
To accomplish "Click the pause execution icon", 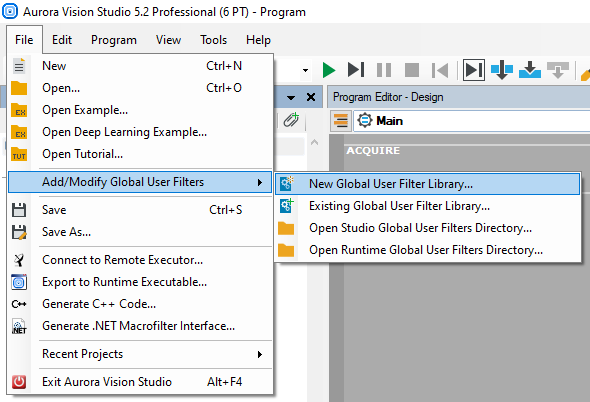I will pos(384,70).
